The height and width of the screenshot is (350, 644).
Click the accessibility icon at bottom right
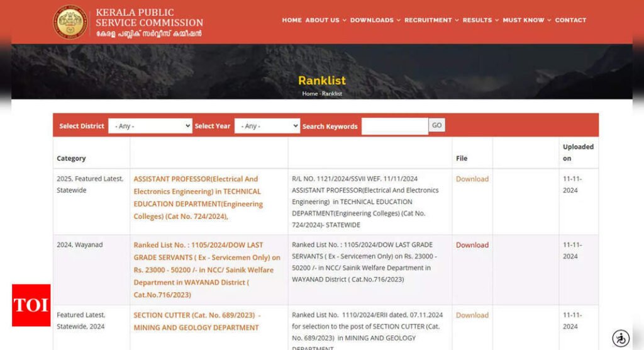point(621,338)
